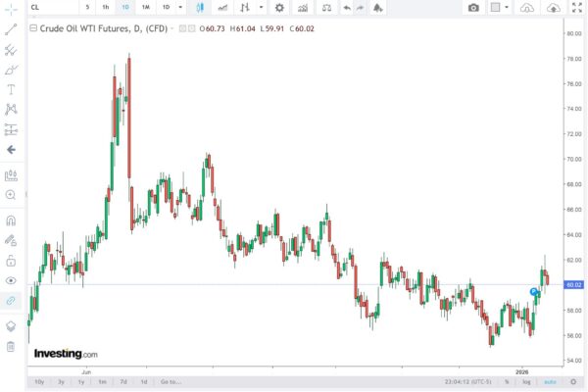Open the pitchfork drawing tool
588x392 pixels.
click(11, 50)
